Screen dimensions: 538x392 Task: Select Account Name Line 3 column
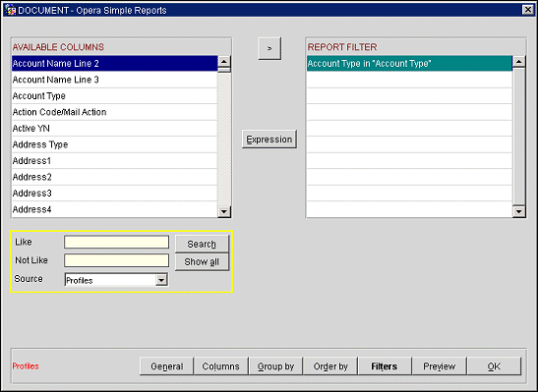[x=115, y=80]
